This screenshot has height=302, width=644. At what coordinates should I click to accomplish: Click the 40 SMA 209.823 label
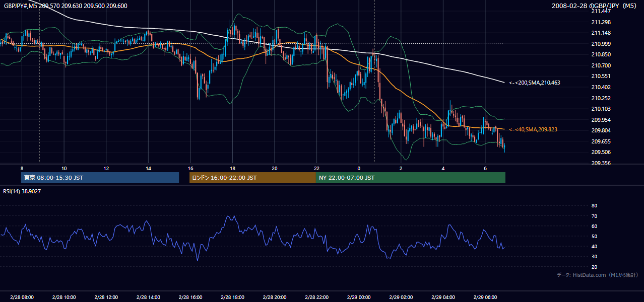point(533,129)
